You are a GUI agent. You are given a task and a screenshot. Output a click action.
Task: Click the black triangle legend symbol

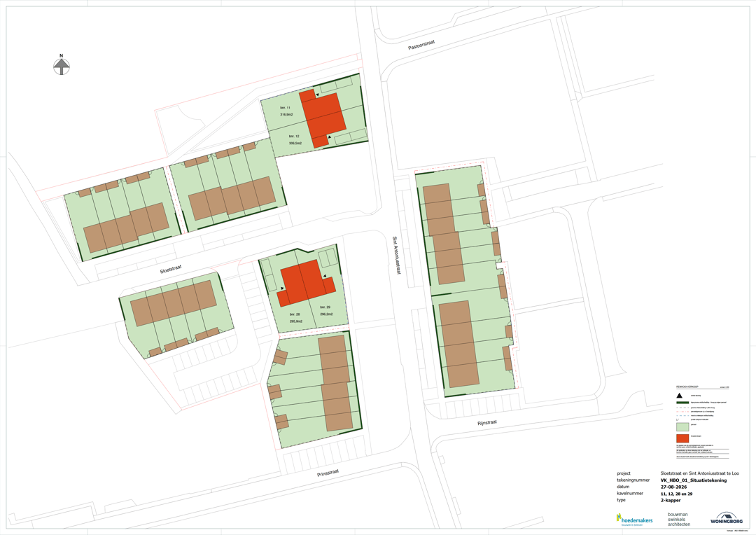[x=680, y=396]
